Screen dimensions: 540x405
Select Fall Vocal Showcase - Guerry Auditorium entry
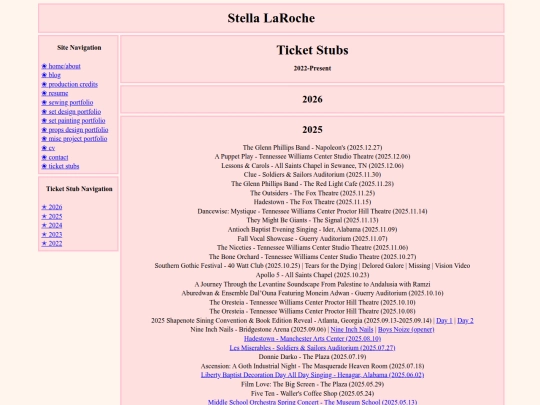click(312, 239)
